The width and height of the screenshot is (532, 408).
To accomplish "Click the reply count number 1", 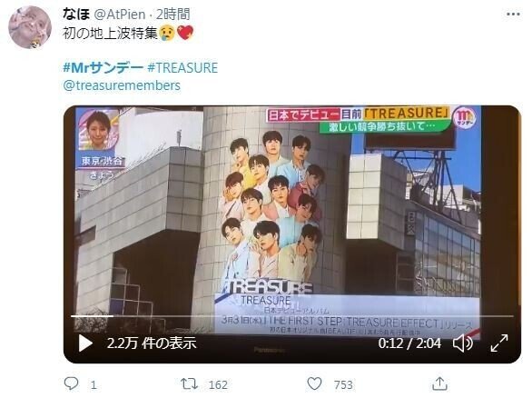I will pos(94,385).
